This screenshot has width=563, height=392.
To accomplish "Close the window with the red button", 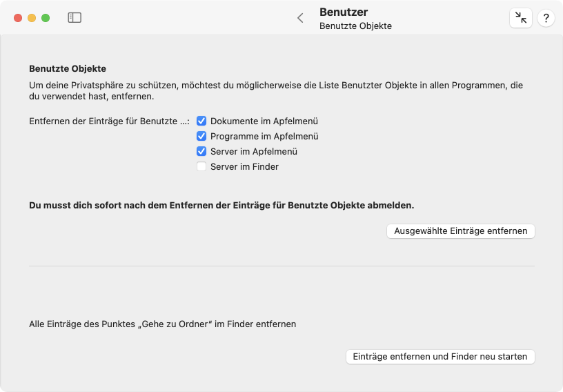I will coord(18,18).
